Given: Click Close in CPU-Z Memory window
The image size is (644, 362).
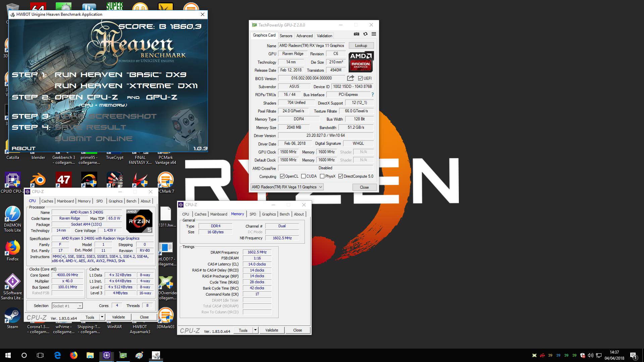Looking at the screenshot, I should click(x=298, y=330).
